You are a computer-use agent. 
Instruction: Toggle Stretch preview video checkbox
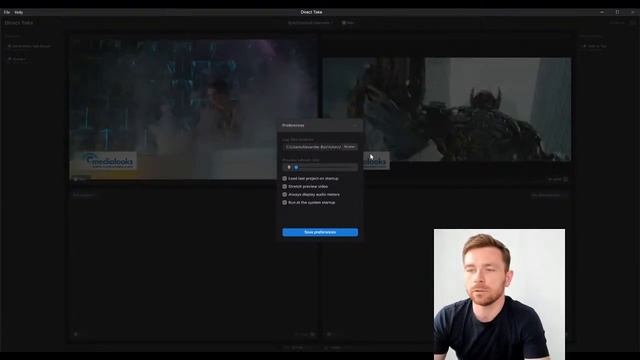pyautogui.click(x=284, y=187)
